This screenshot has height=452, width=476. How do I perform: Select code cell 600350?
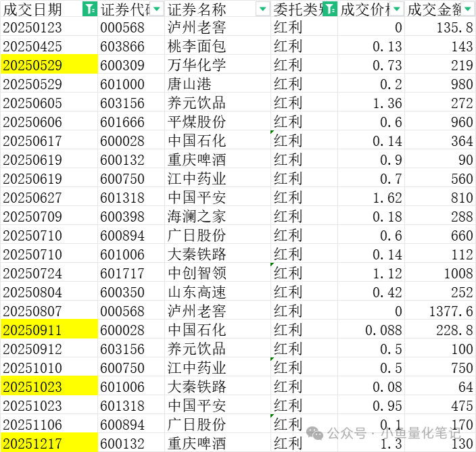[131, 291]
